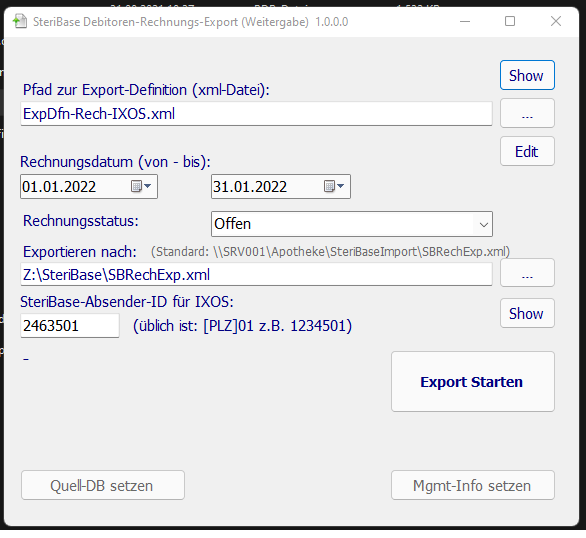Click the ExpDfn-Rech-IXOS.xml path field
Viewport: 586px width, 538px height.
point(256,114)
